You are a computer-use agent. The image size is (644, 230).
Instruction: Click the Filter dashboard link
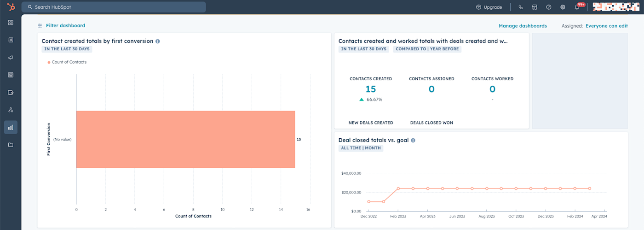pos(62,26)
